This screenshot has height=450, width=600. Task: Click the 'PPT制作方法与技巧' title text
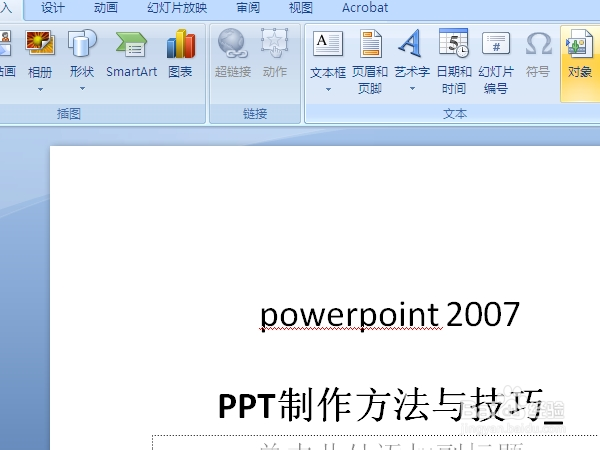381,405
